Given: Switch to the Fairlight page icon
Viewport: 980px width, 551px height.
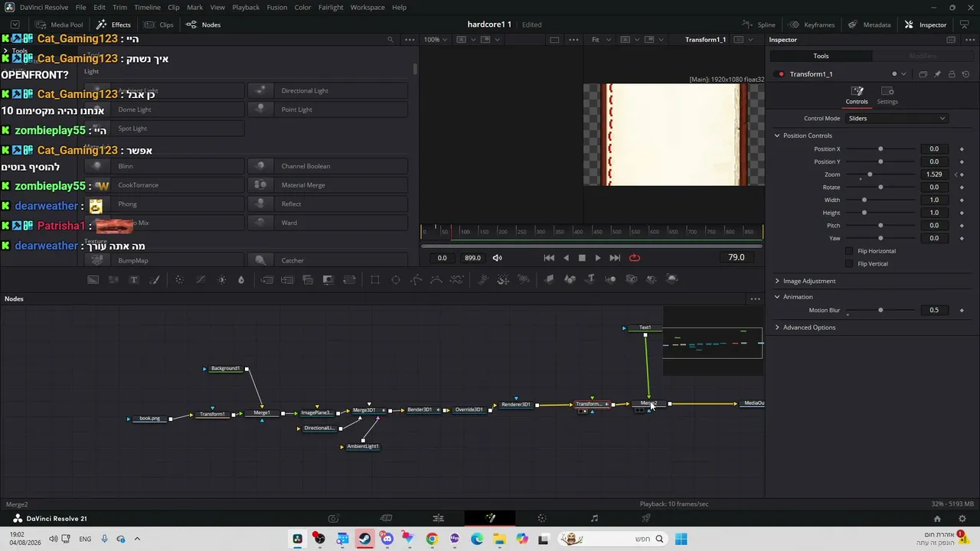Looking at the screenshot, I should pyautogui.click(x=594, y=518).
